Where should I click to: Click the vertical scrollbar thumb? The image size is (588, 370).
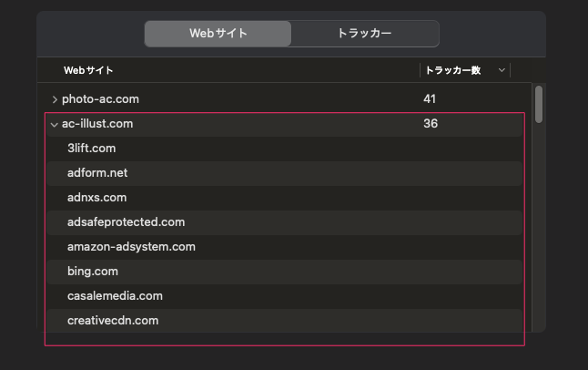tap(539, 105)
